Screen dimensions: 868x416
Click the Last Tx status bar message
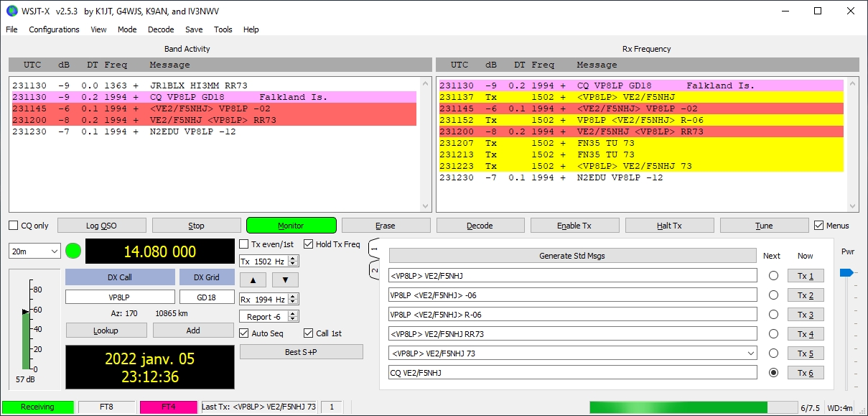point(259,407)
